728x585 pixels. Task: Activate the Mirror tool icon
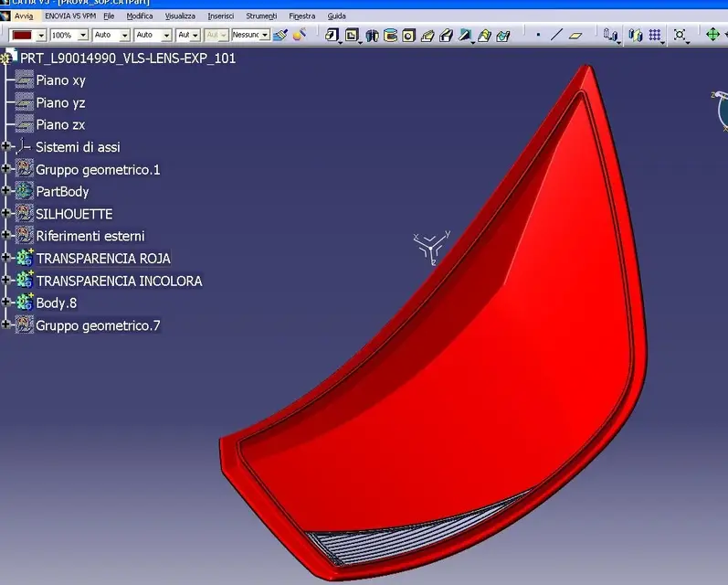[x=635, y=35]
